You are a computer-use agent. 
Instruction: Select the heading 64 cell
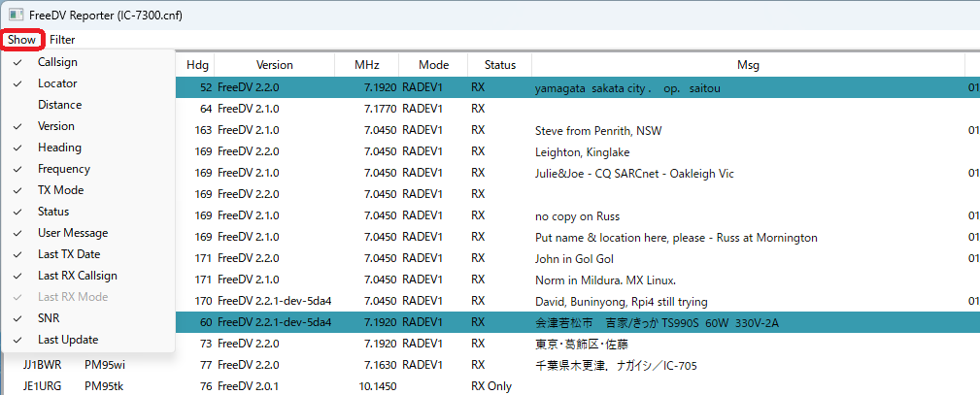[x=206, y=109]
